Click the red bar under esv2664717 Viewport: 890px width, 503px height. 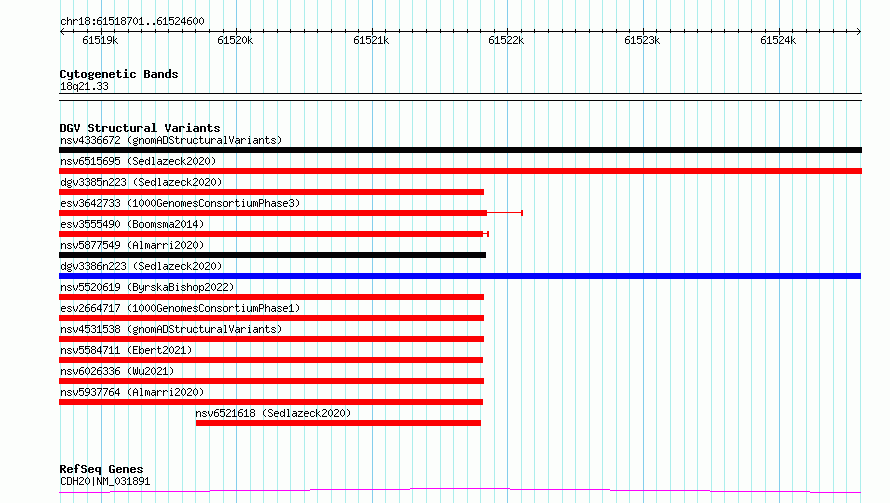271,318
